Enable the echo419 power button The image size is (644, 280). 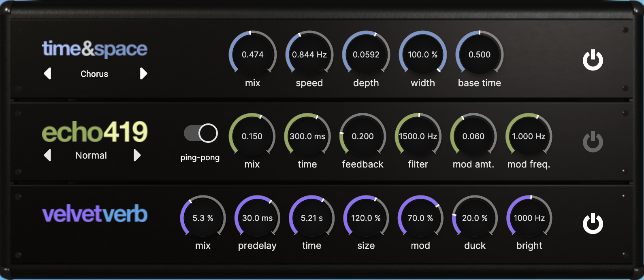coord(593,142)
